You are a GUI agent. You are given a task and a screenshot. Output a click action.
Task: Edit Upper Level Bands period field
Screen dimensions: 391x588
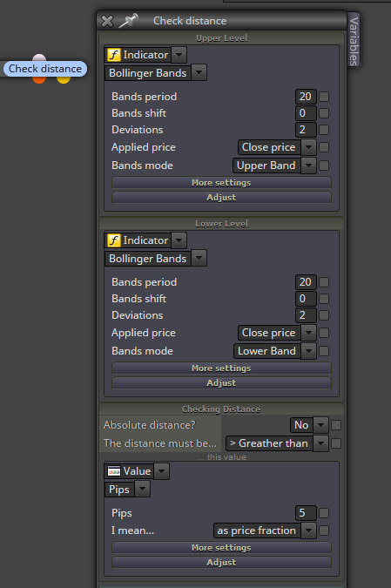[306, 97]
